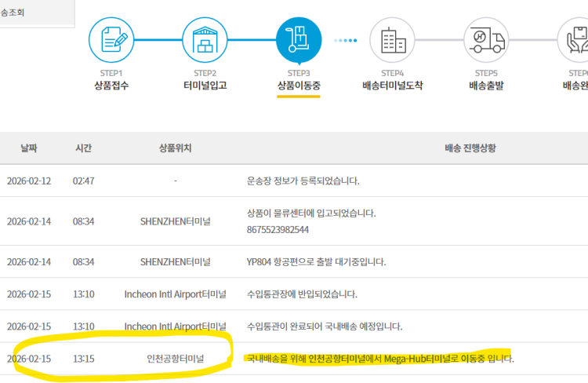Viewport: 588px width, 383px height.
Task: Click the 상품이동중 underlined step label
Action: coord(299,85)
